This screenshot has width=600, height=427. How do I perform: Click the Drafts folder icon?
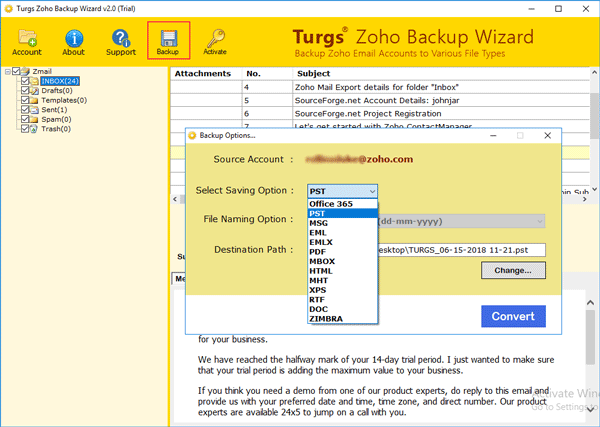34,90
